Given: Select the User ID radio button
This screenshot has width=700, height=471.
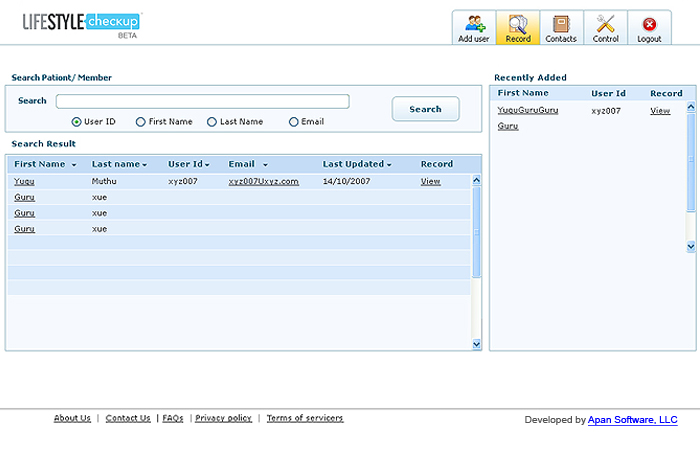Looking at the screenshot, I should (76, 122).
